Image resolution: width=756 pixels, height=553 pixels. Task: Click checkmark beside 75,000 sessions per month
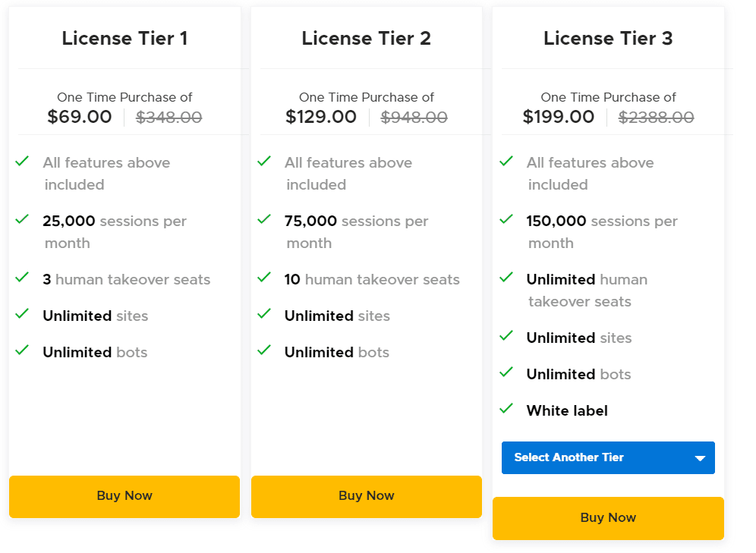[264, 220]
